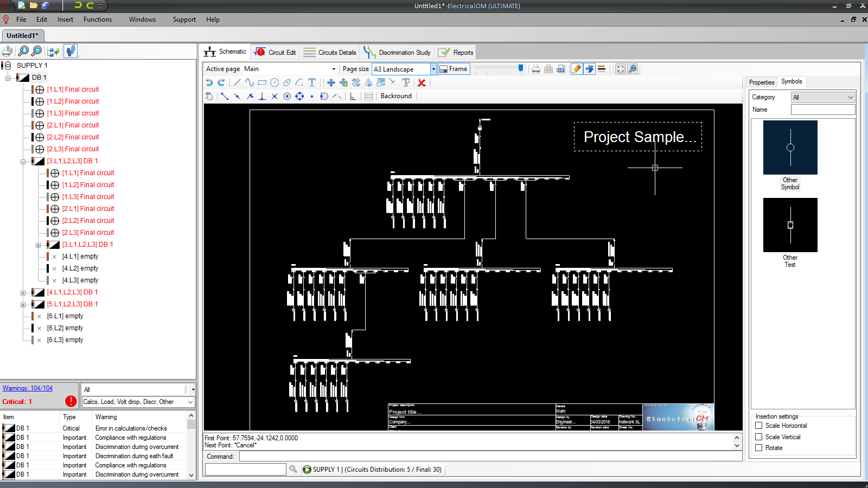Open the Category dropdown in Symbols panel
868x488 pixels.
(x=822, y=98)
